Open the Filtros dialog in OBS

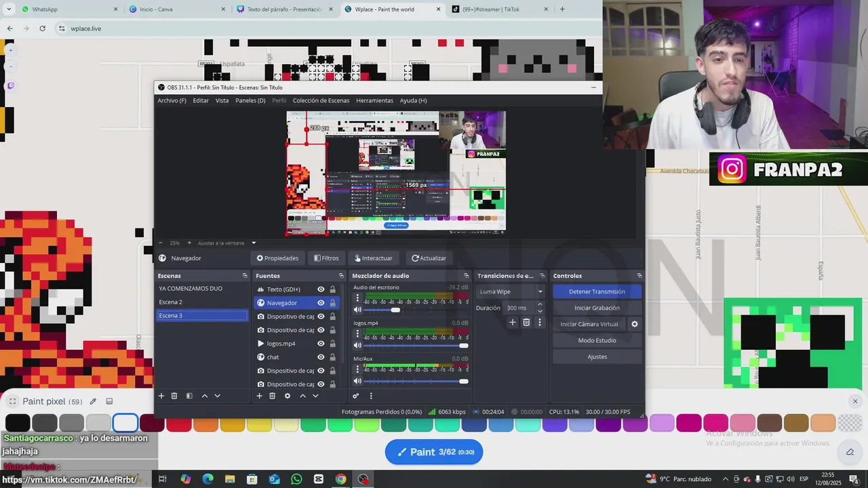pos(326,258)
